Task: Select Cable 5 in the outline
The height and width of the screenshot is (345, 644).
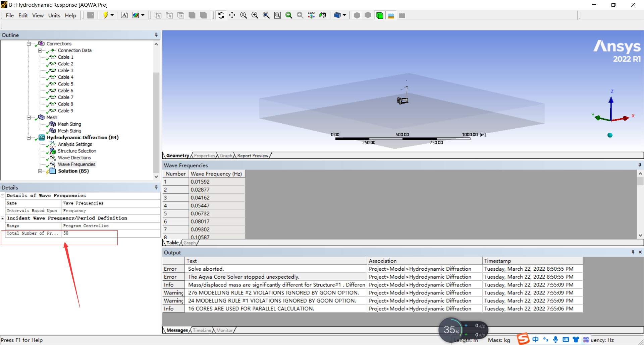Action: [x=65, y=84]
